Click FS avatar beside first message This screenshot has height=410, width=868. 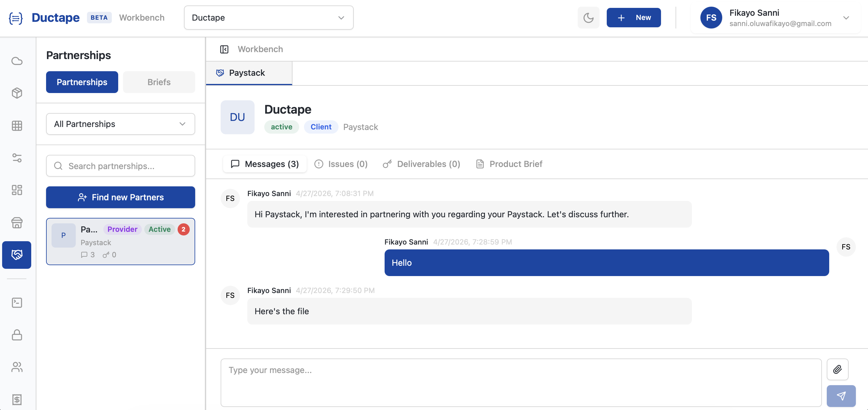point(230,198)
